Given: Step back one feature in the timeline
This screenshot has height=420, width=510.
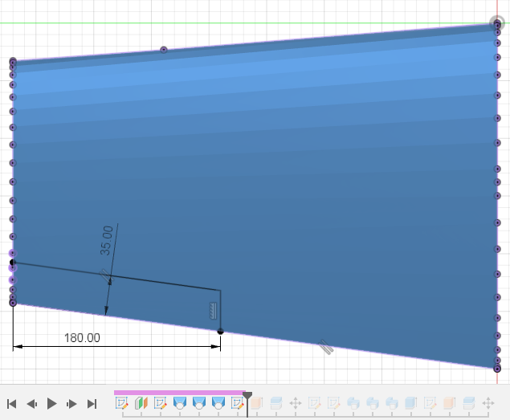Looking at the screenshot, I should 32,403.
